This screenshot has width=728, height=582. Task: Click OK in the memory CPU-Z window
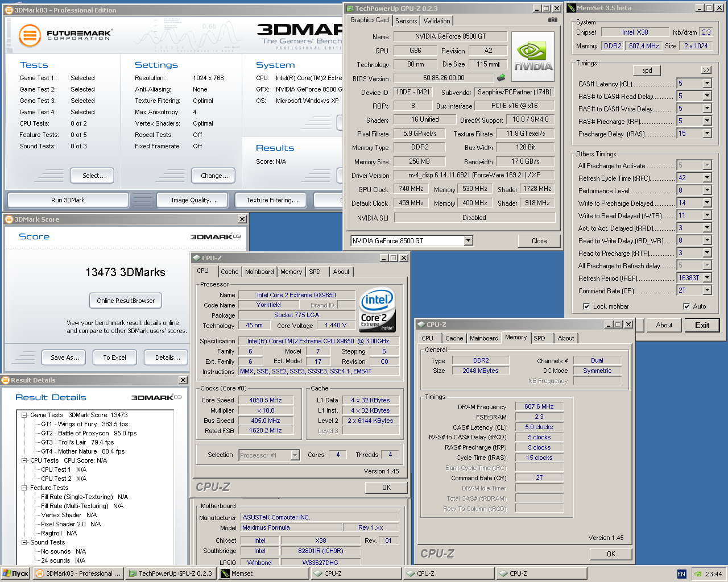click(611, 554)
